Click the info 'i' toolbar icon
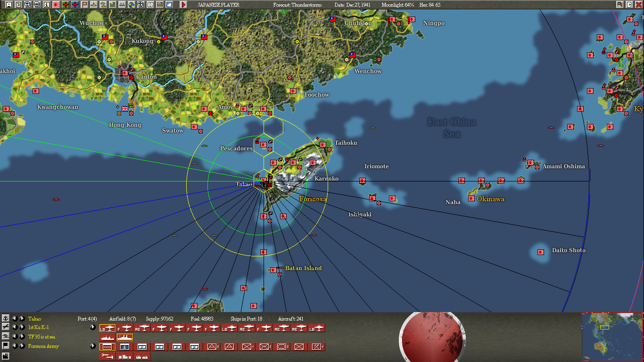Viewport: 644px width, 362px height. (47, 5)
